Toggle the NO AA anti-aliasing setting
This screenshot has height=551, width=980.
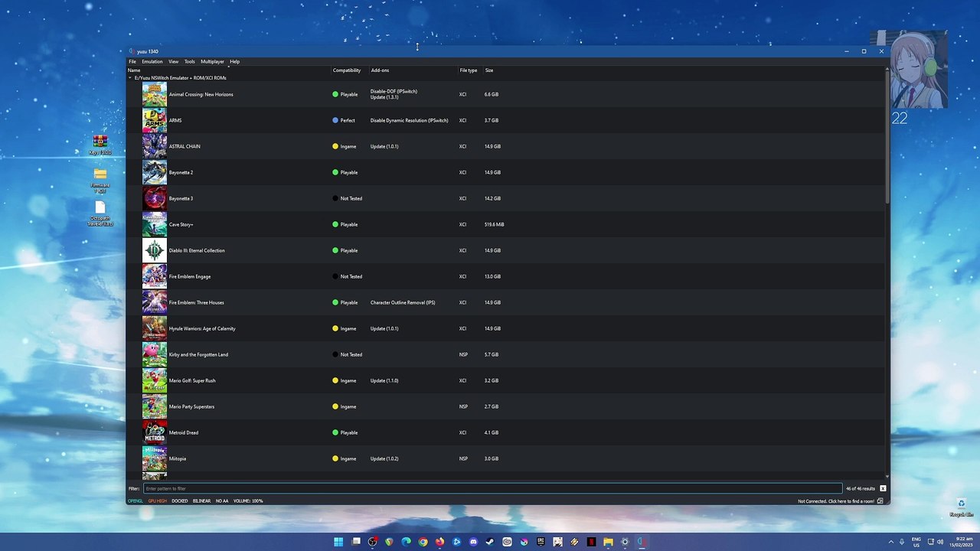pyautogui.click(x=222, y=501)
